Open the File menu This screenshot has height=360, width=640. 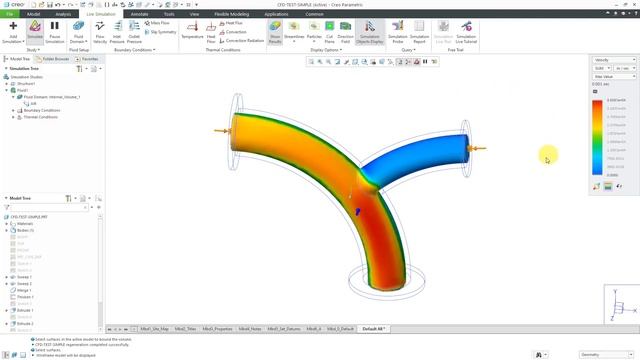10,14
